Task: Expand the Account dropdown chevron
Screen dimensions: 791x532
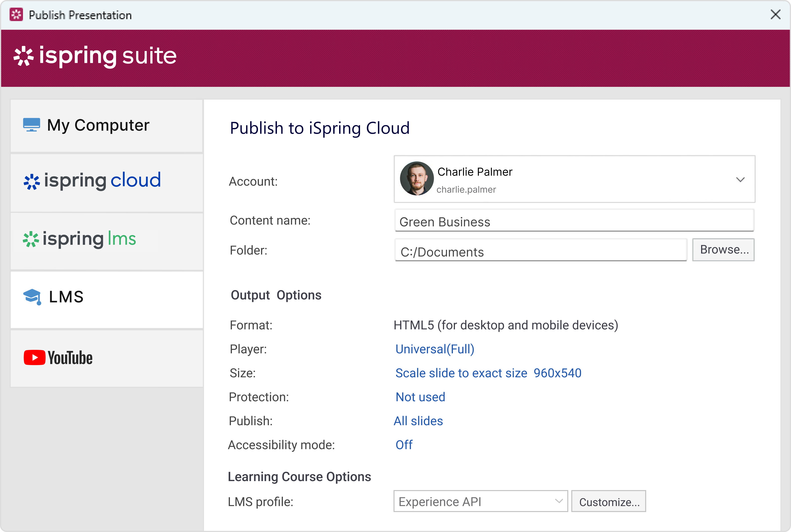Action: point(740,179)
